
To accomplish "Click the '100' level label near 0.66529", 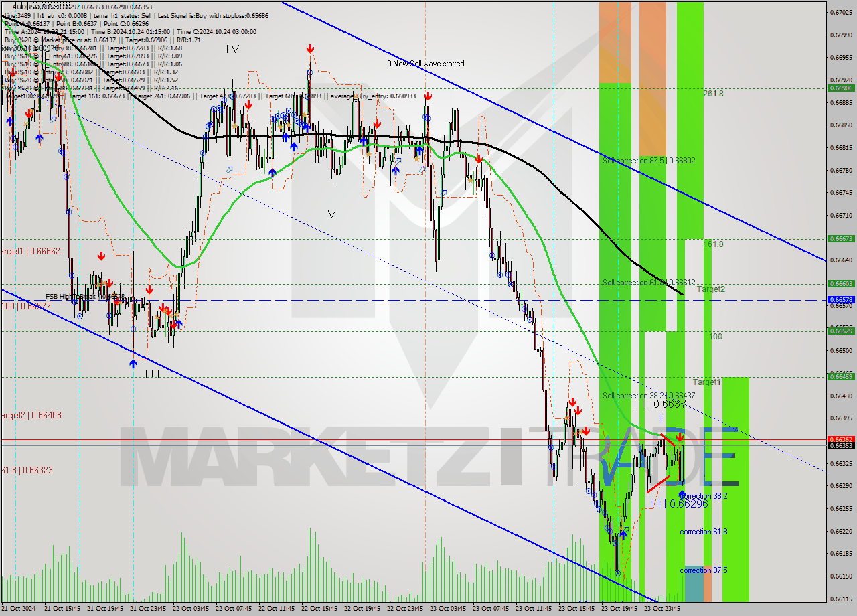I will (x=716, y=337).
